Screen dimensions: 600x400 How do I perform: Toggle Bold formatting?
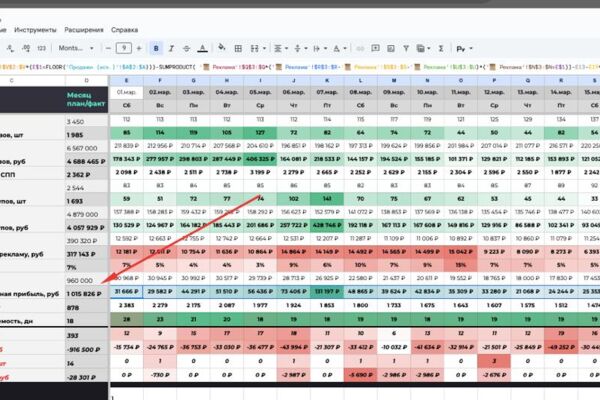[156, 48]
